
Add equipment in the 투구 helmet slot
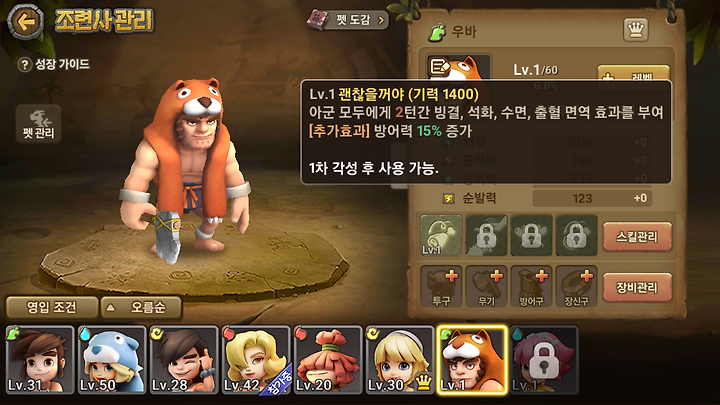pyautogui.click(x=441, y=286)
